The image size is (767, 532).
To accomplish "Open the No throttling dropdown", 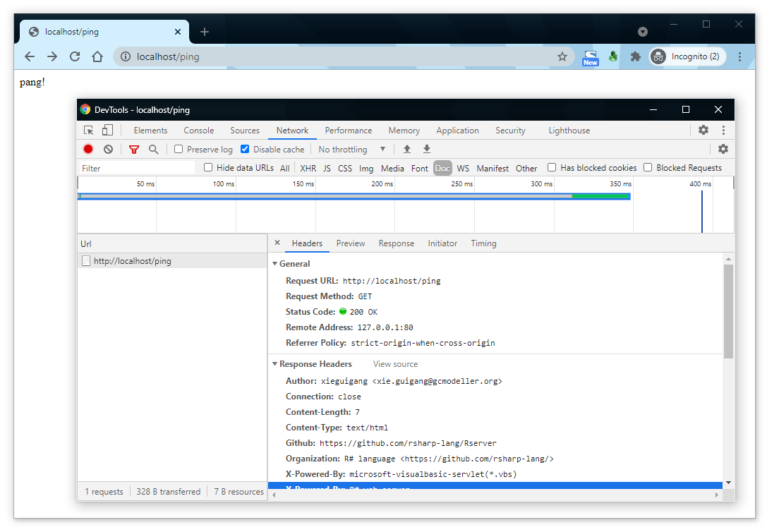I will [x=352, y=149].
